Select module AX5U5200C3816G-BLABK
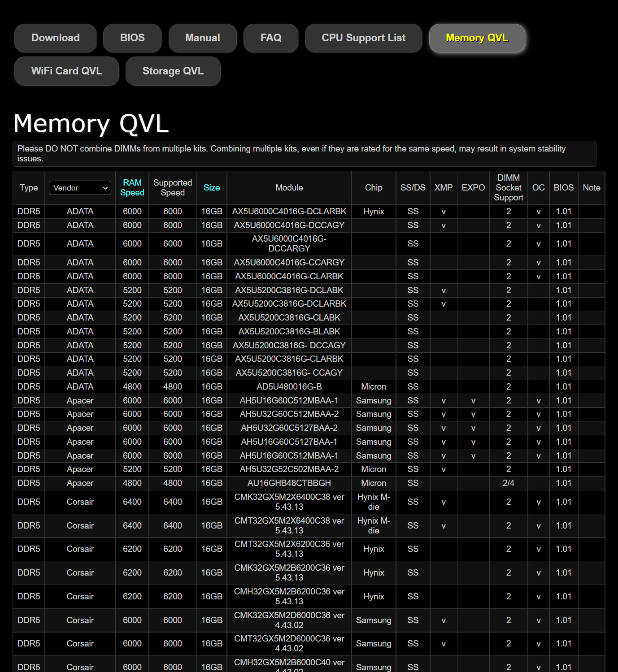Viewport: 618px width, 672px height. tap(289, 332)
